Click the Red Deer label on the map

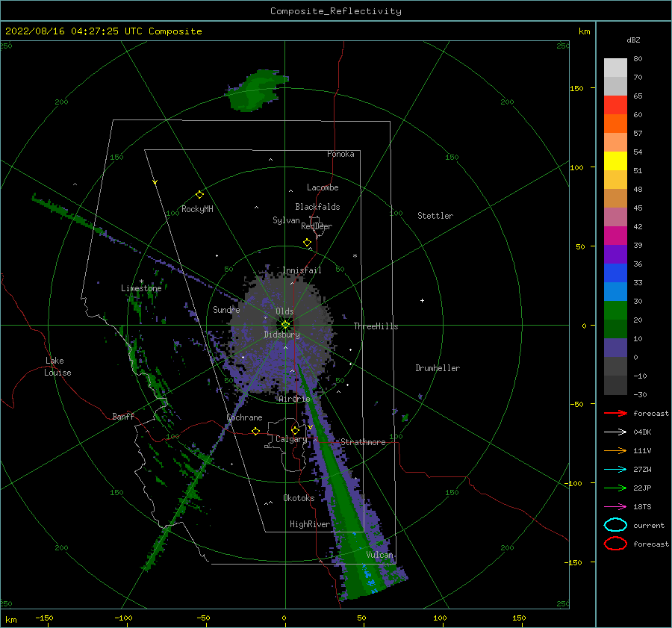317,226
